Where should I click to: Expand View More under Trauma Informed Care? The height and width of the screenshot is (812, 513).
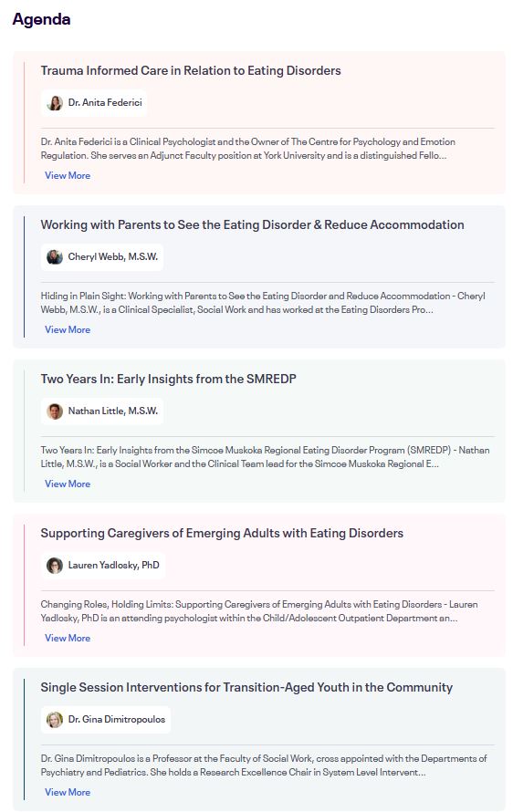pyautogui.click(x=68, y=175)
